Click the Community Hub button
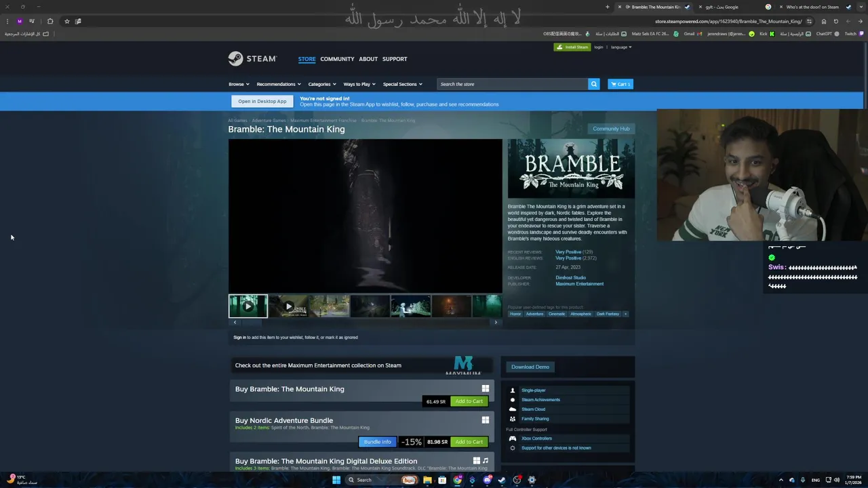 (x=611, y=129)
